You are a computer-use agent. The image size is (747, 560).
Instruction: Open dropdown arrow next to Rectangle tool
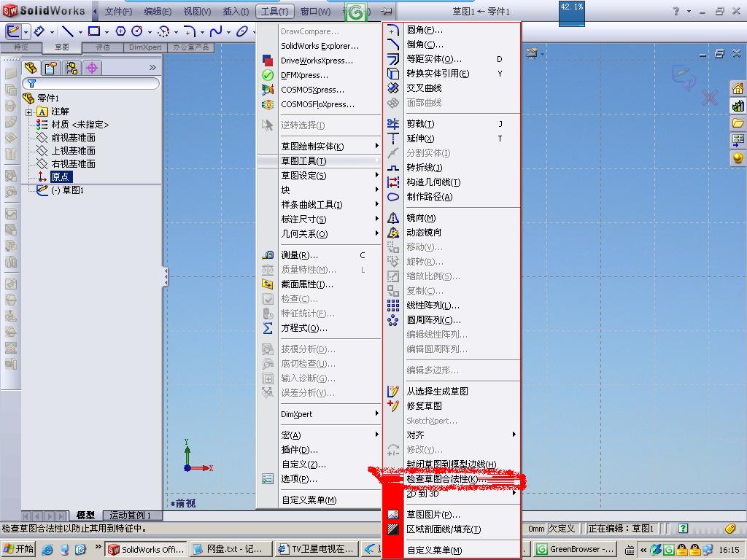107,32
